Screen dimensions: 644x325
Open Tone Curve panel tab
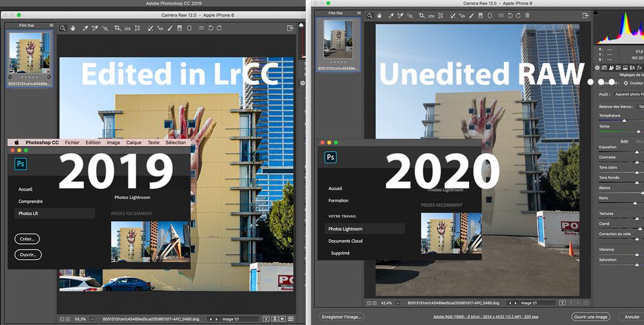605,67
